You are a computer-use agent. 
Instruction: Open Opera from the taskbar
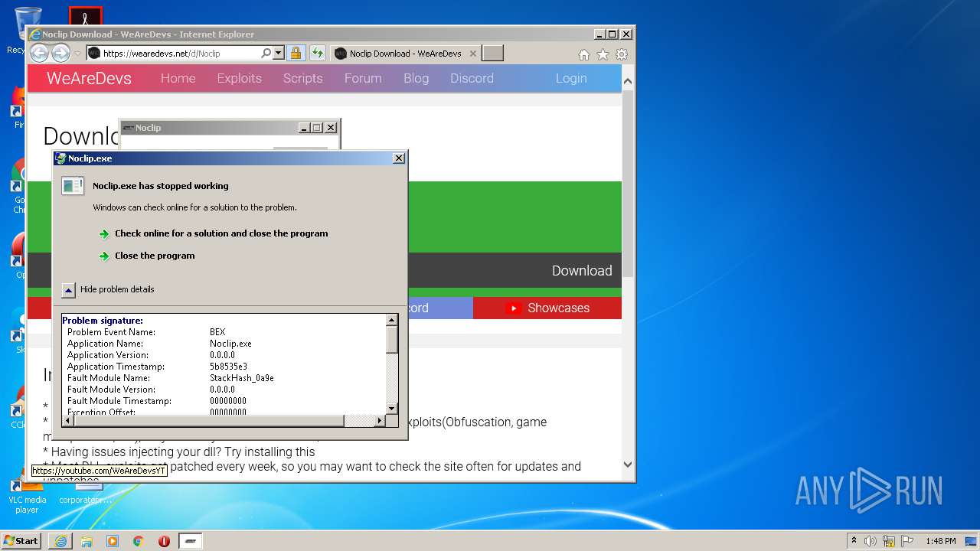(164, 541)
